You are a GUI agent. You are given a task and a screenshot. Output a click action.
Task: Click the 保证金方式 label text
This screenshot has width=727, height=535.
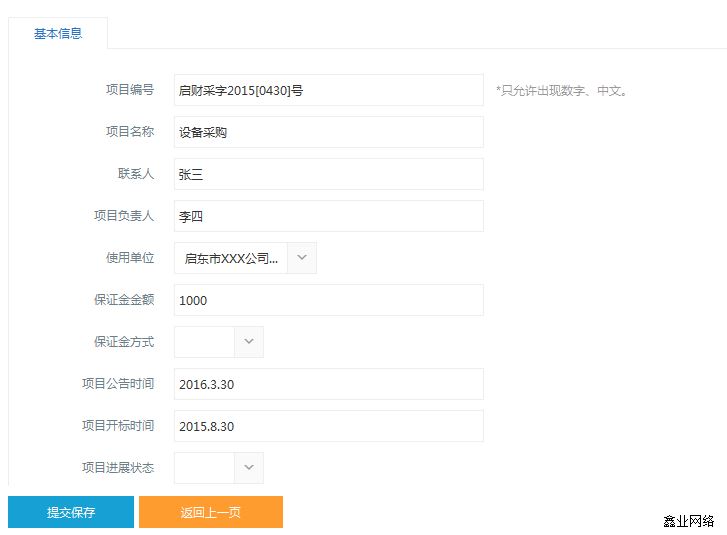point(124,342)
